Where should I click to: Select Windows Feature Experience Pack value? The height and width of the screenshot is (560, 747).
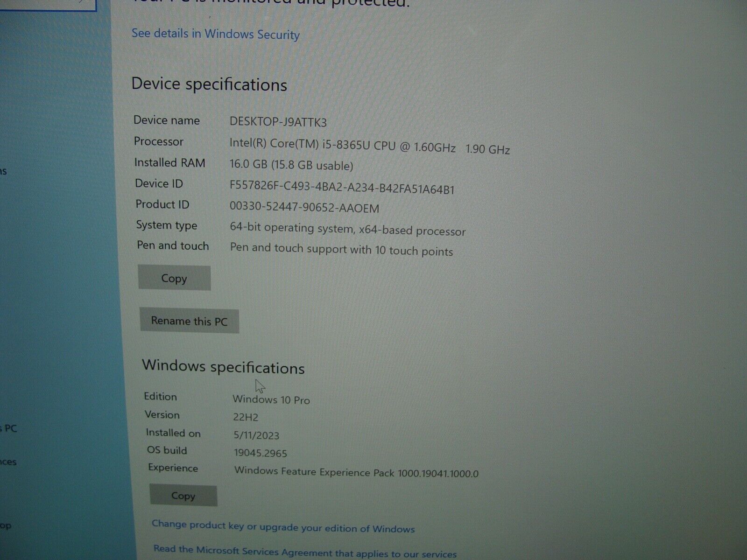tap(356, 472)
